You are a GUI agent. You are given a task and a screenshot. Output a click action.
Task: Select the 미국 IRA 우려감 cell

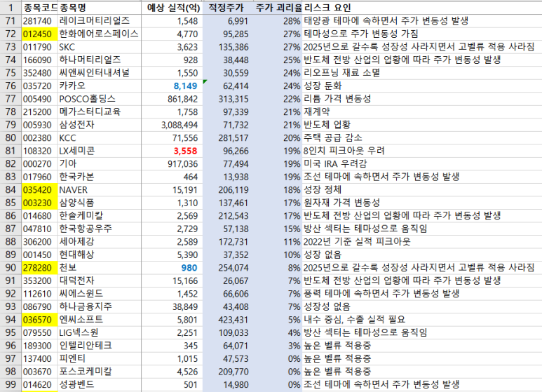coord(421,163)
